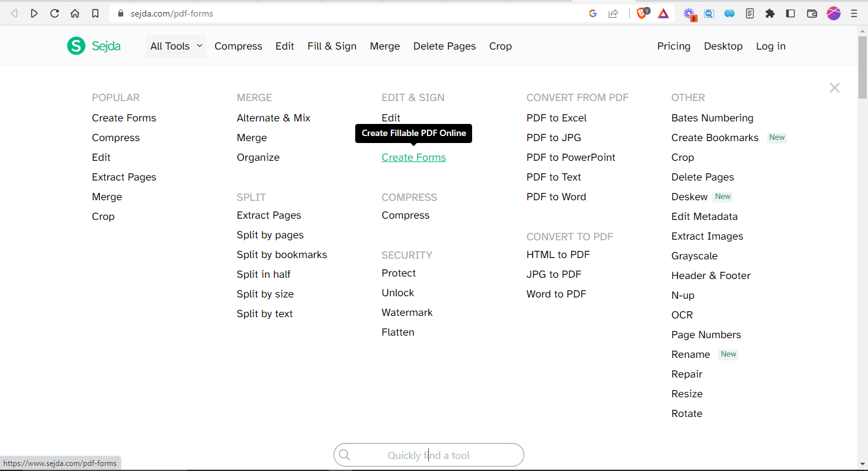Select PDF to Excel conversion
Image resolution: width=868 pixels, height=471 pixels.
pos(556,118)
